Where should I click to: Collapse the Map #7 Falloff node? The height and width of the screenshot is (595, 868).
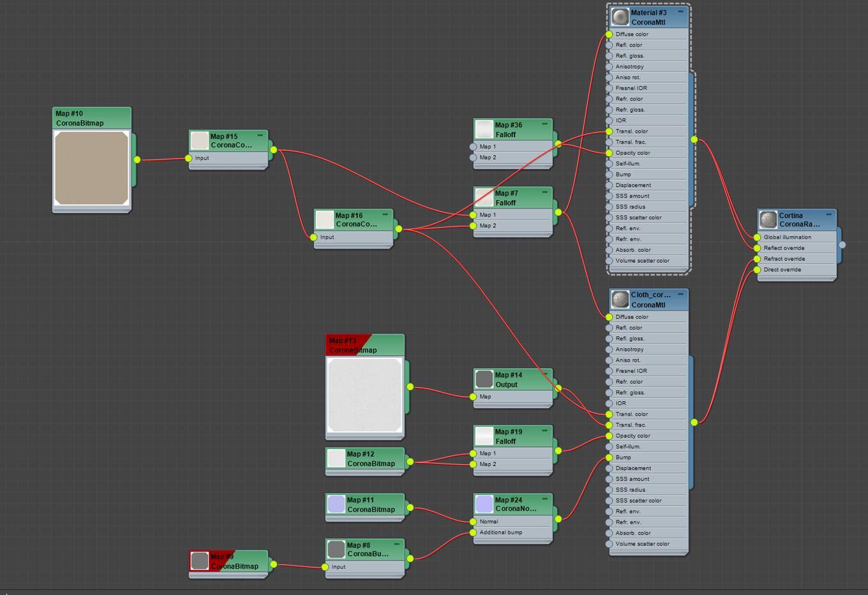(x=544, y=192)
